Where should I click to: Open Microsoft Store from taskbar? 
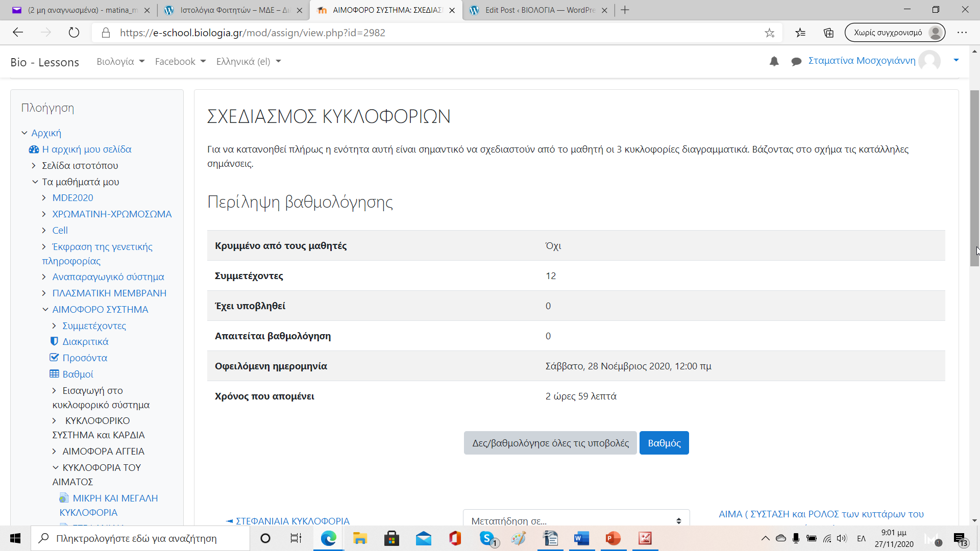(391, 538)
